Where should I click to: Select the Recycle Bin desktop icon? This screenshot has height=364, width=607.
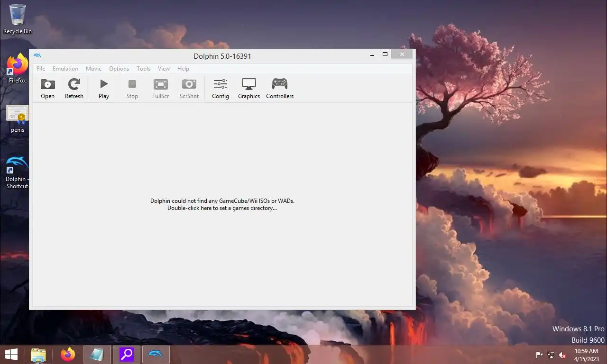pos(18,19)
